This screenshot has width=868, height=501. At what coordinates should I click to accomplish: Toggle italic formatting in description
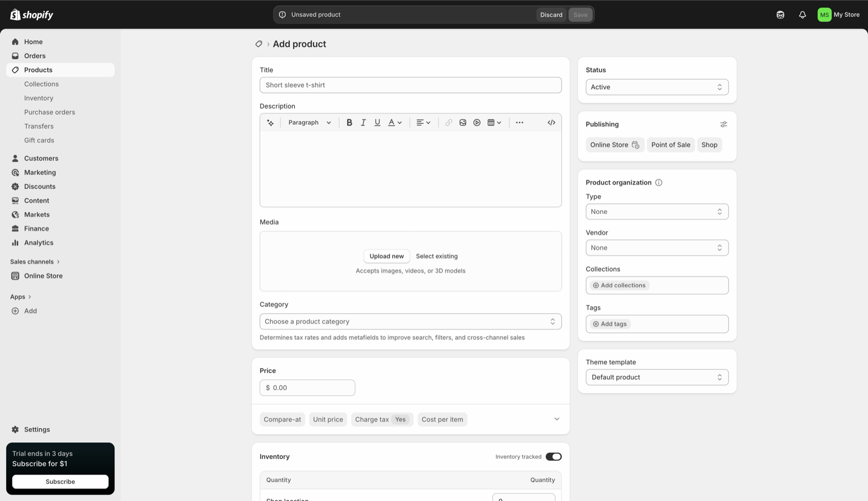point(363,123)
